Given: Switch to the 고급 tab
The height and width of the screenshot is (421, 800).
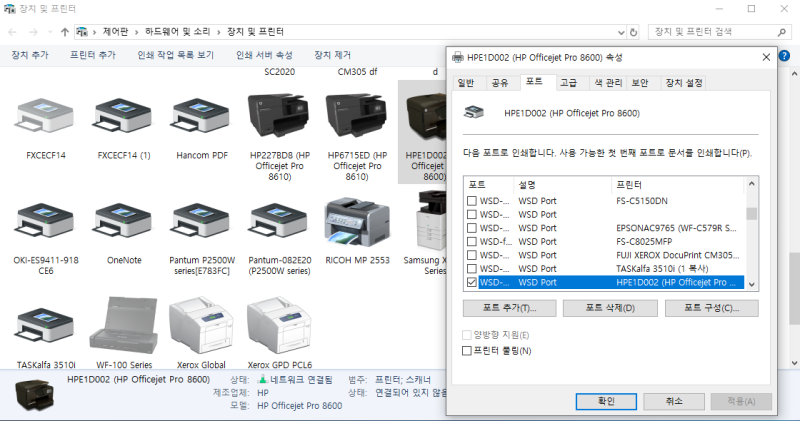Looking at the screenshot, I should [568, 83].
